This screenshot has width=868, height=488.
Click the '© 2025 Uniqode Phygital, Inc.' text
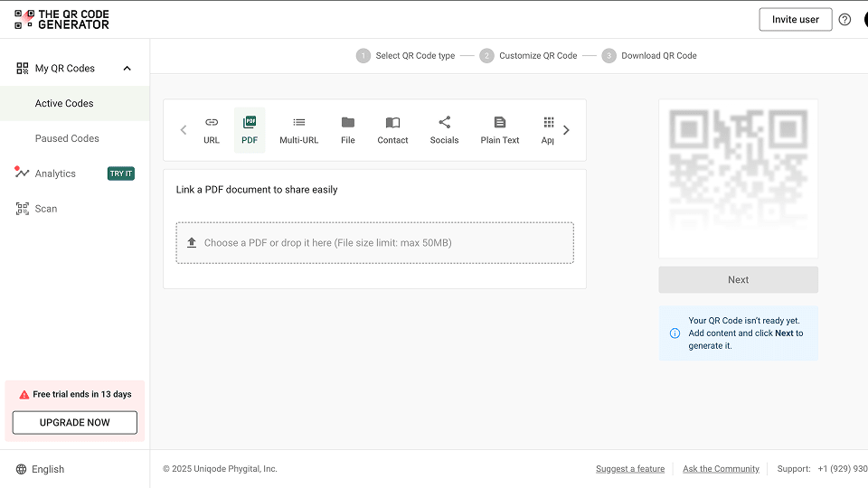(x=220, y=469)
